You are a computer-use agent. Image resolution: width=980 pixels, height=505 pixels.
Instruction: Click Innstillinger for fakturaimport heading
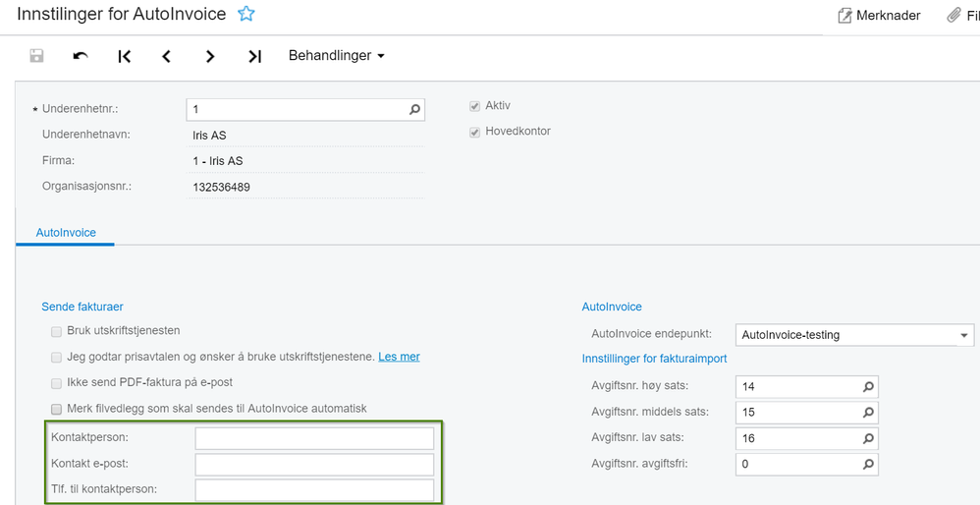[x=654, y=359]
